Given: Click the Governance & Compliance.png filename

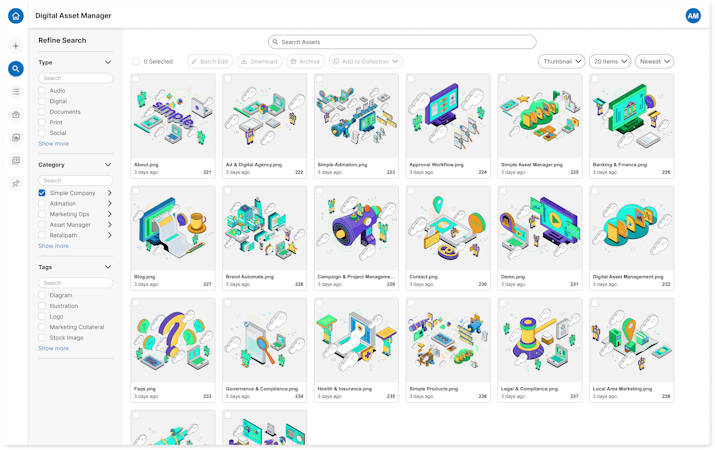Looking at the screenshot, I should coord(262,389).
